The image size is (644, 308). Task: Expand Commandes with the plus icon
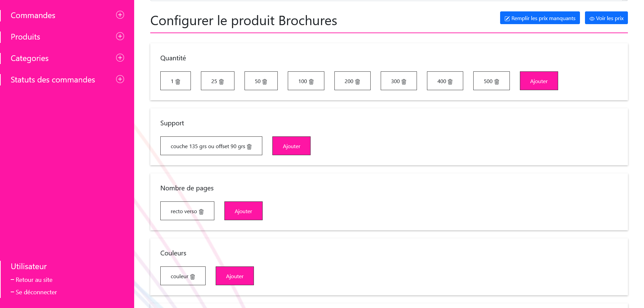tap(120, 15)
